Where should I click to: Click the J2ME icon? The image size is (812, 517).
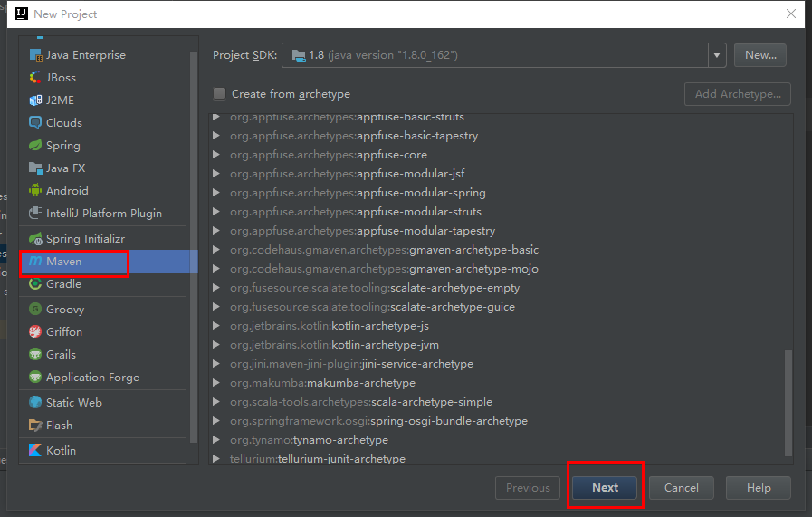click(x=35, y=100)
